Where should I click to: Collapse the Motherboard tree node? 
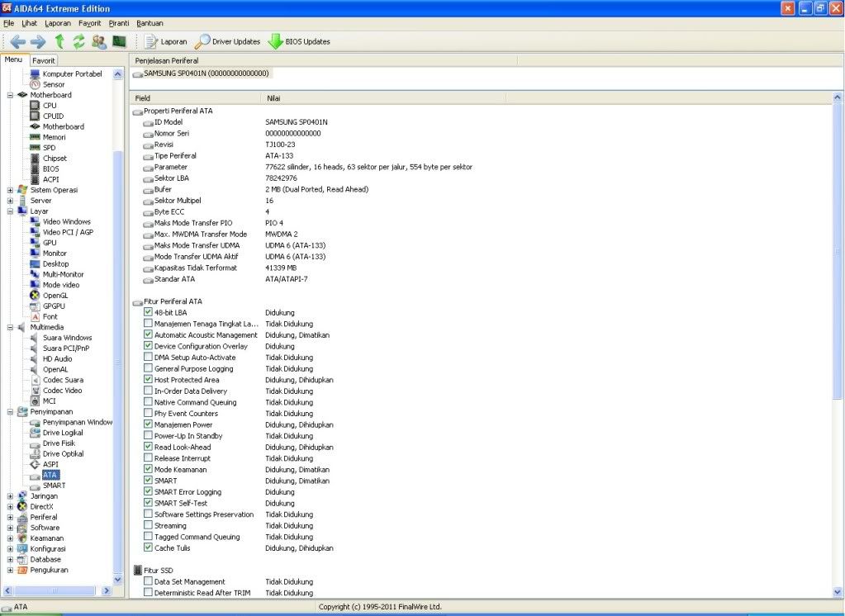tap(10, 96)
